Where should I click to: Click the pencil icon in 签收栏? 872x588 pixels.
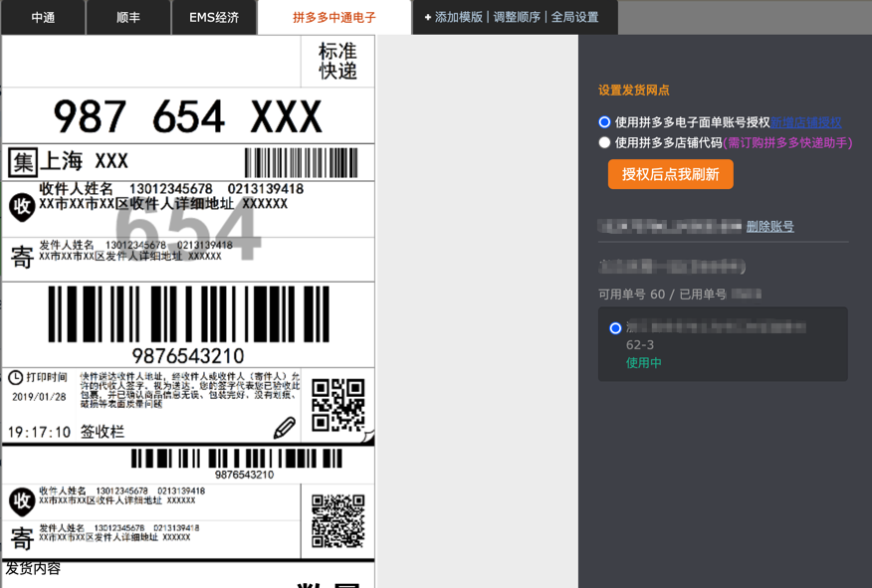pos(285,428)
